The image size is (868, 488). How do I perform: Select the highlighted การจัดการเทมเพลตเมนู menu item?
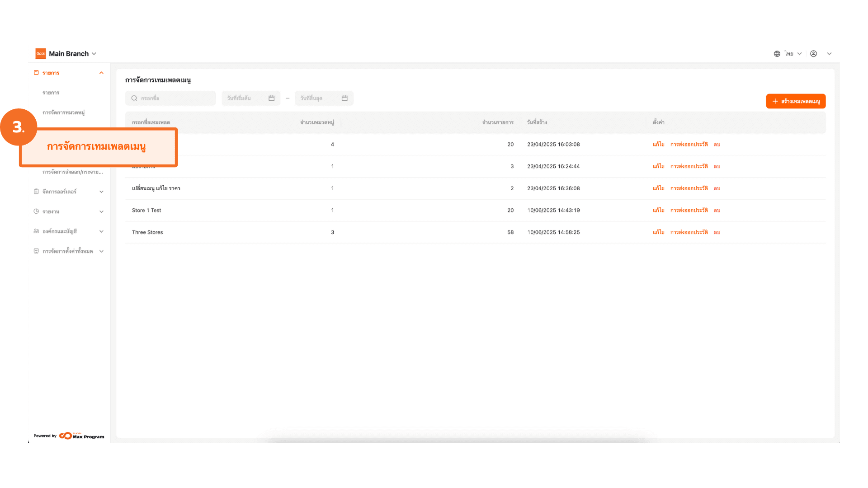point(96,147)
